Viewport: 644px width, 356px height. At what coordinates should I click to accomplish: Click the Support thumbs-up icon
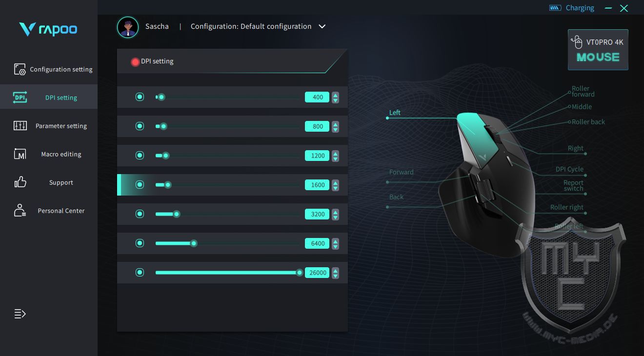[x=20, y=182]
